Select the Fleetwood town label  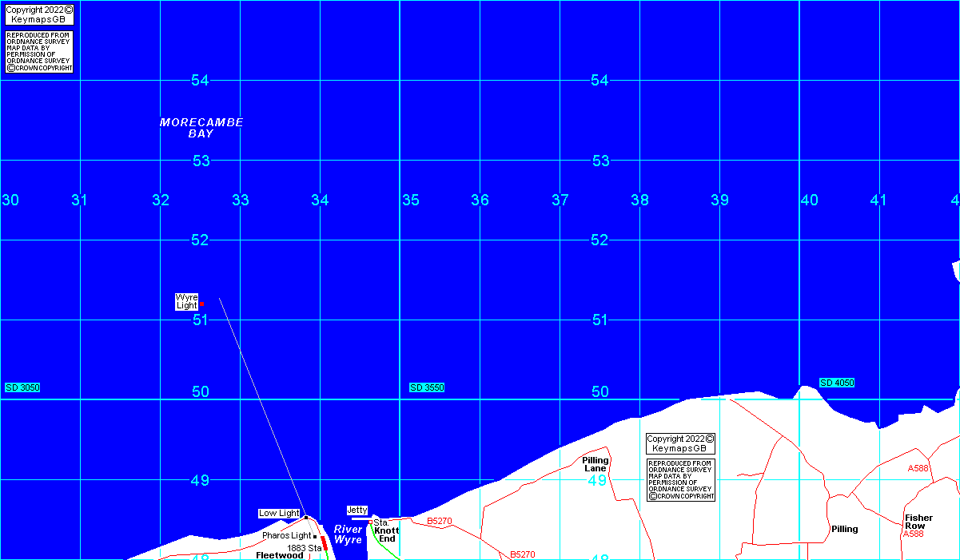tap(280, 554)
